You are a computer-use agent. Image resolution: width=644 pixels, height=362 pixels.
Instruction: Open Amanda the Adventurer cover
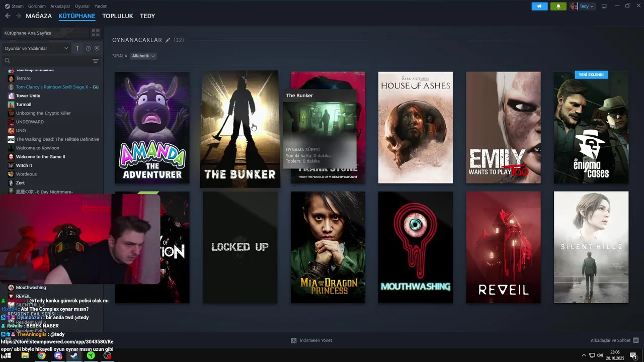(x=152, y=127)
